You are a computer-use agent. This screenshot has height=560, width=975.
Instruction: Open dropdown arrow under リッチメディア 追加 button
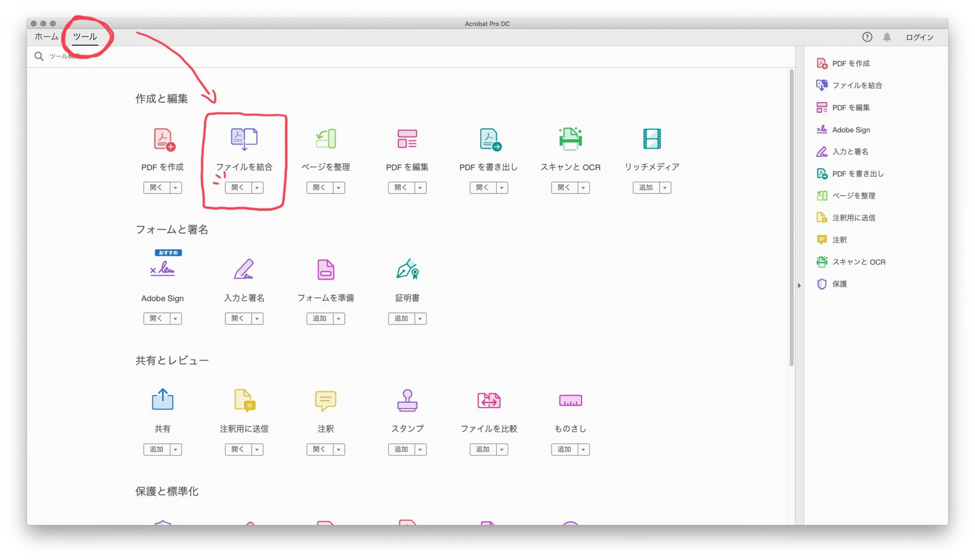665,188
